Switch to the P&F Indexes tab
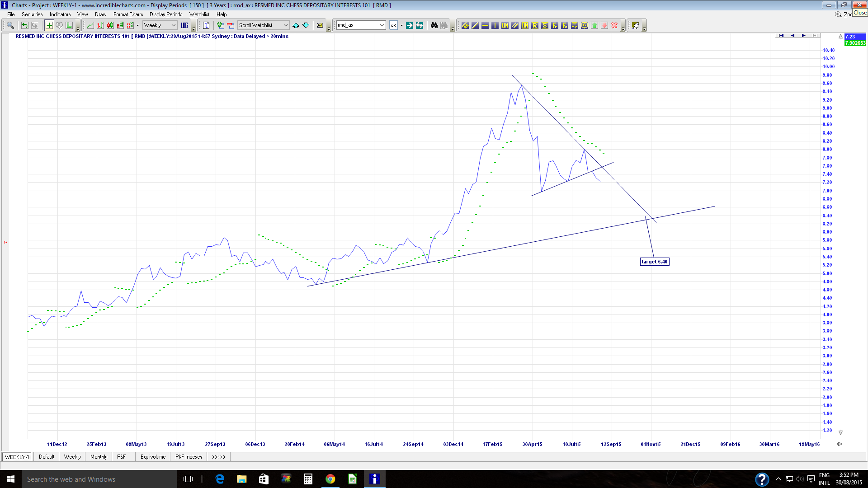Screen dimensions: 868x488 coord(189,457)
